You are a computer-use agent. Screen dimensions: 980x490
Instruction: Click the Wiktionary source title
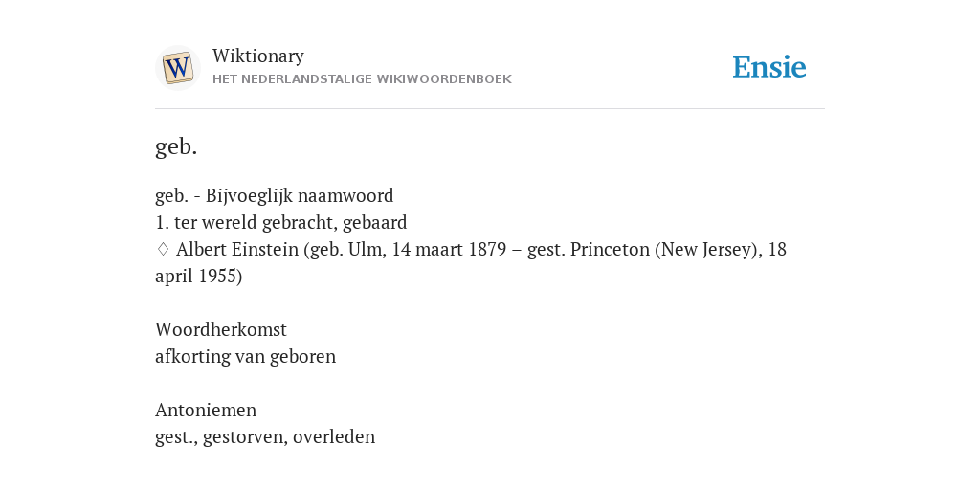pyautogui.click(x=258, y=56)
